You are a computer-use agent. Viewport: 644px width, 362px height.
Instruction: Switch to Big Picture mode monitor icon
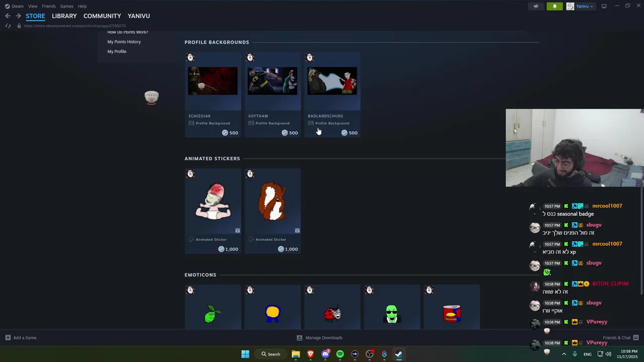(x=604, y=6)
